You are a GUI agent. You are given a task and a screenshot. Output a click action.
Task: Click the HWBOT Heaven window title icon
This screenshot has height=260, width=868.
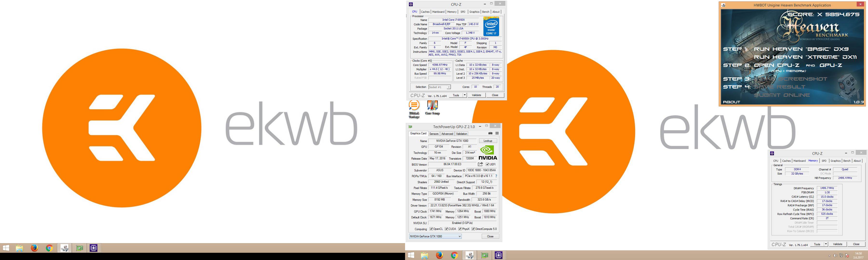coord(723,5)
